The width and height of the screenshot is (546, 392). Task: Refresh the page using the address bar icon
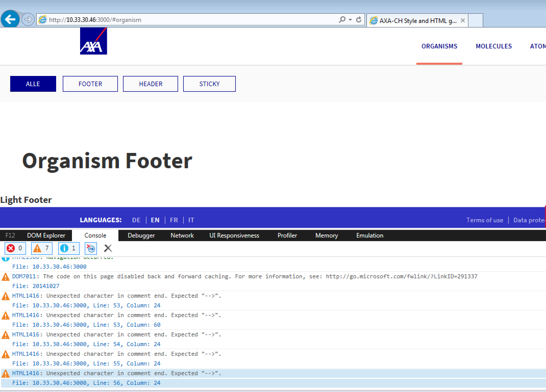tap(359, 19)
